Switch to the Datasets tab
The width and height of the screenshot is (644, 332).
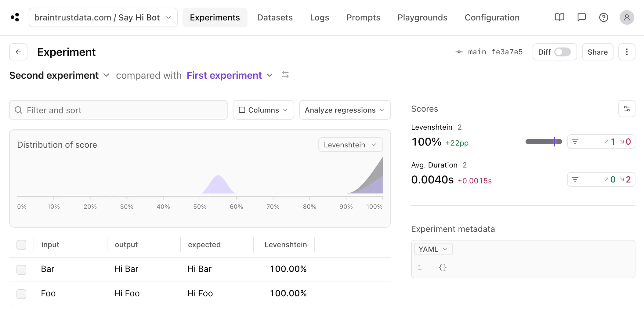tap(275, 17)
